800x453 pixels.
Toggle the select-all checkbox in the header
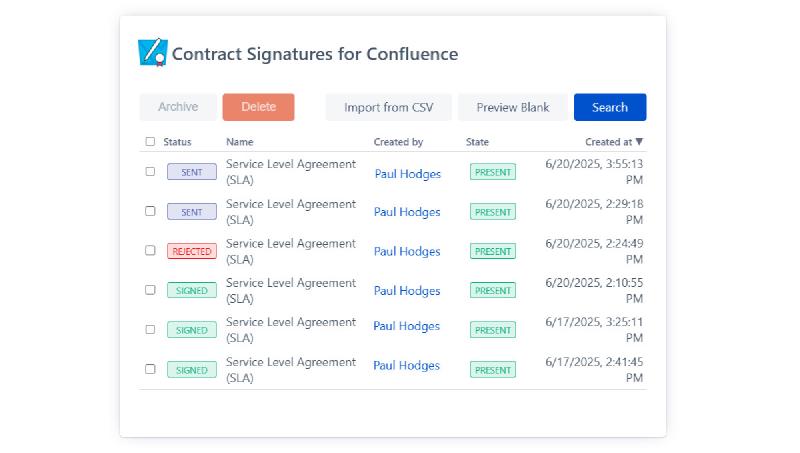150,141
